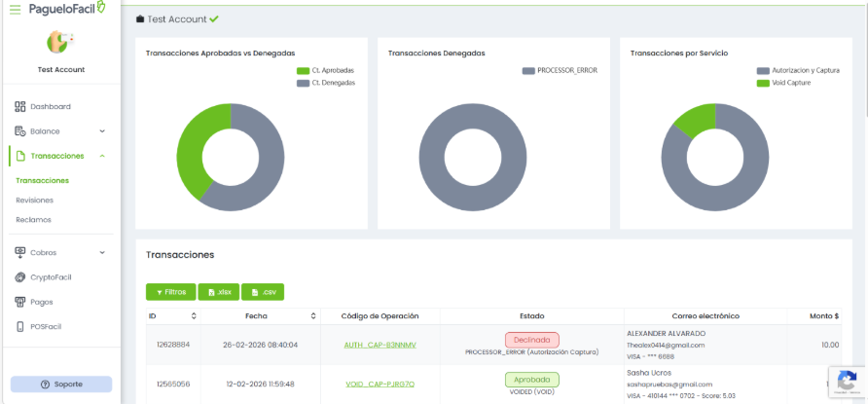Open the Revisiones submenu item
Image resolution: width=868 pixels, height=404 pixels.
pyautogui.click(x=34, y=200)
